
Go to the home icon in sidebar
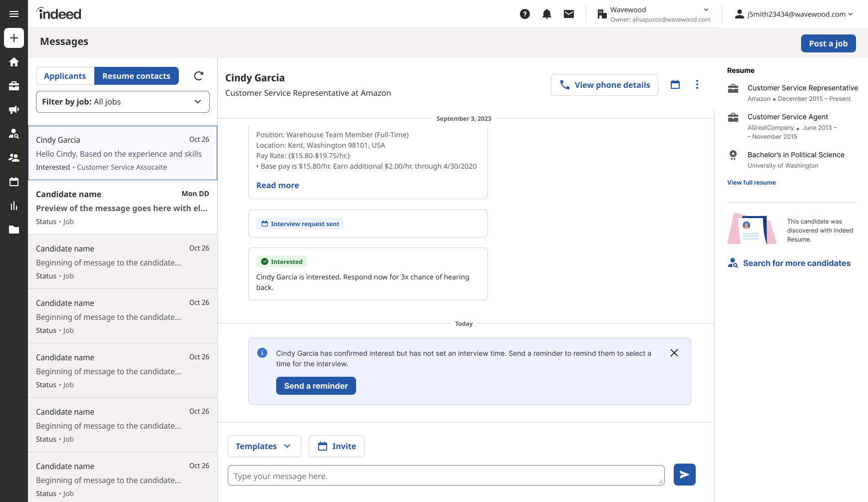tap(14, 62)
